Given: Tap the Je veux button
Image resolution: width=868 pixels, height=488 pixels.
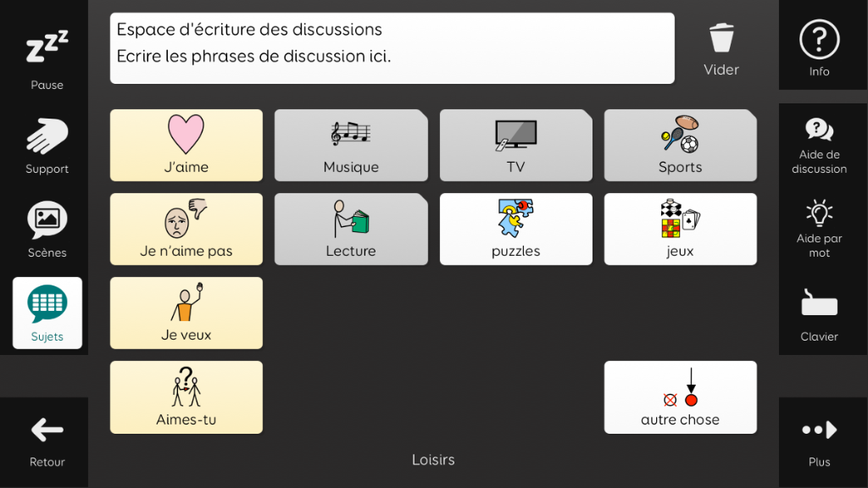Looking at the screenshot, I should 186,313.
